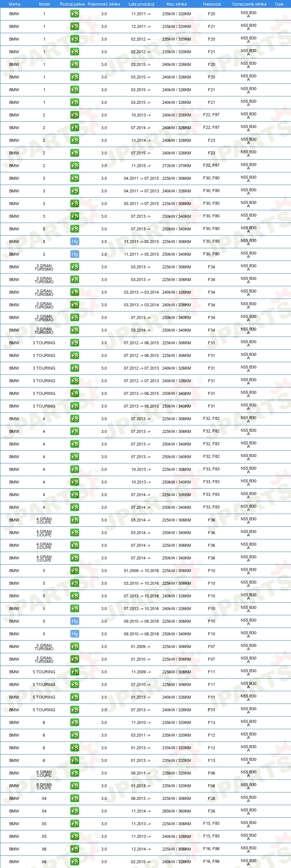Click the petrol icon for X4 06.2013
Screen dimensions: 291x868
[x=74, y=798]
